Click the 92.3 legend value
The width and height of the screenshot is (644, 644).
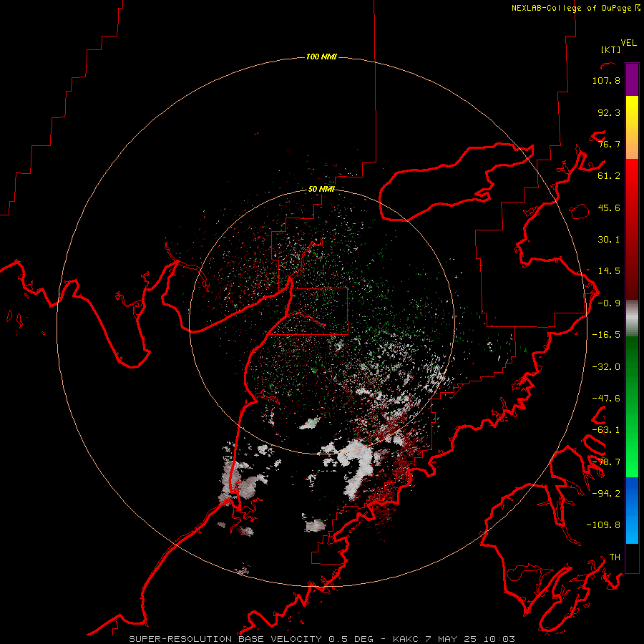(x=609, y=112)
